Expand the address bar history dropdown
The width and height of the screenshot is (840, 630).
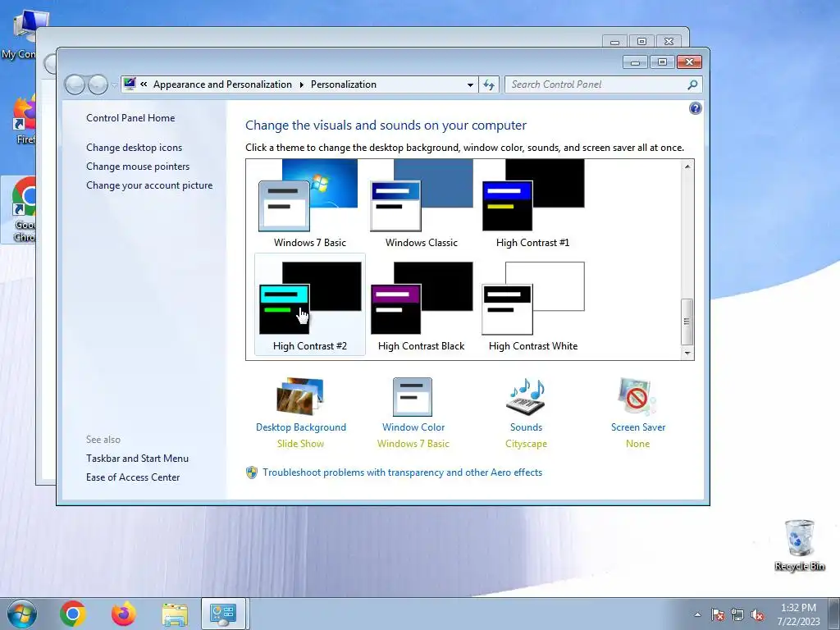[x=470, y=84]
